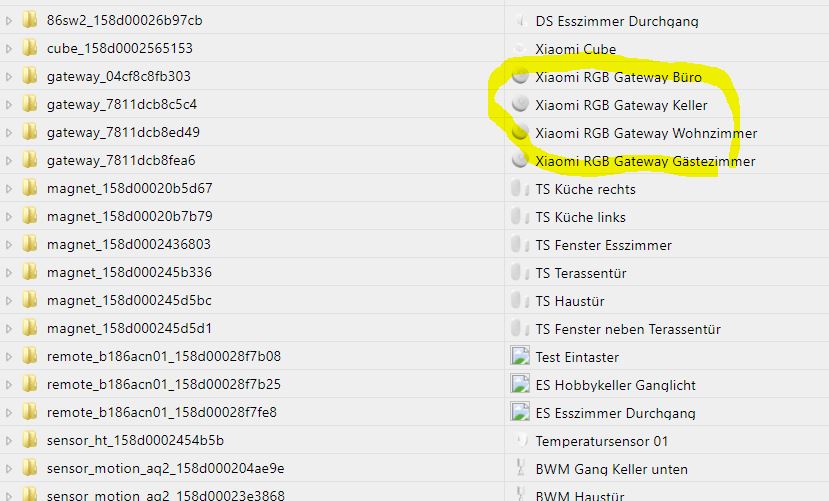Select the Xiaomi Cube name

(x=576, y=49)
